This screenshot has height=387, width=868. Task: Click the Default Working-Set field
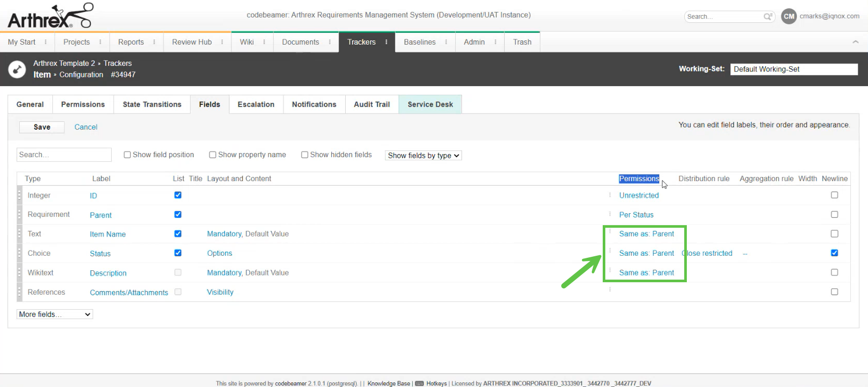pos(794,69)
